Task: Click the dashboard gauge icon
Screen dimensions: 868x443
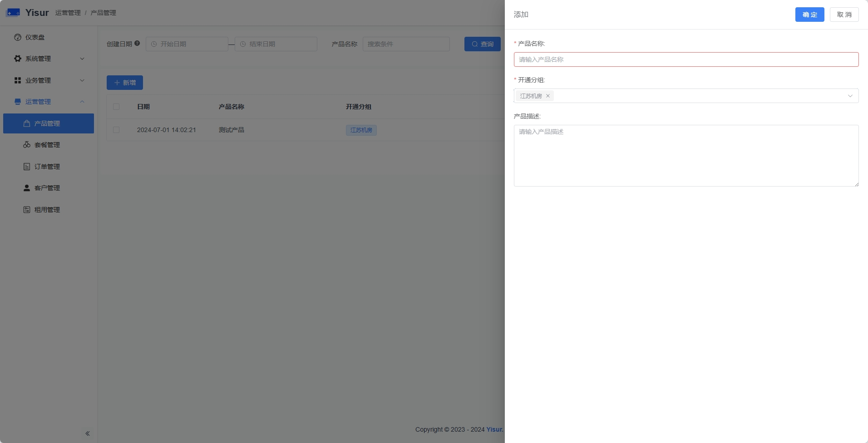Action: click(18, 37)
